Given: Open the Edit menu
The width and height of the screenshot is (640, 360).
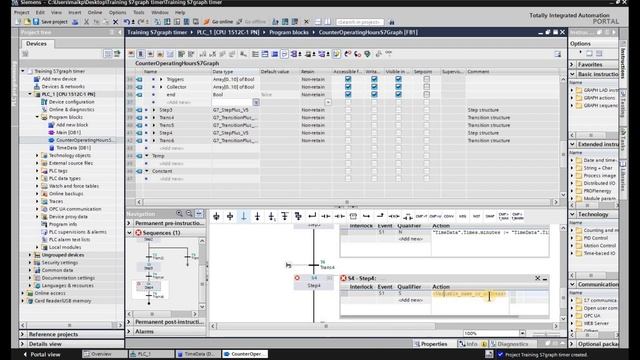Looking at the screenshot, I should pos(40,13).
